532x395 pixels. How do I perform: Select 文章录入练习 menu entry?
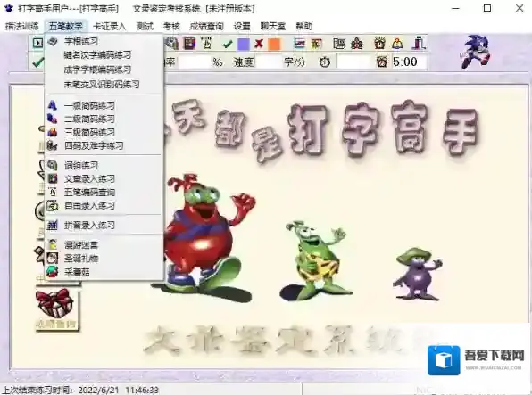[x=104, y=178]
